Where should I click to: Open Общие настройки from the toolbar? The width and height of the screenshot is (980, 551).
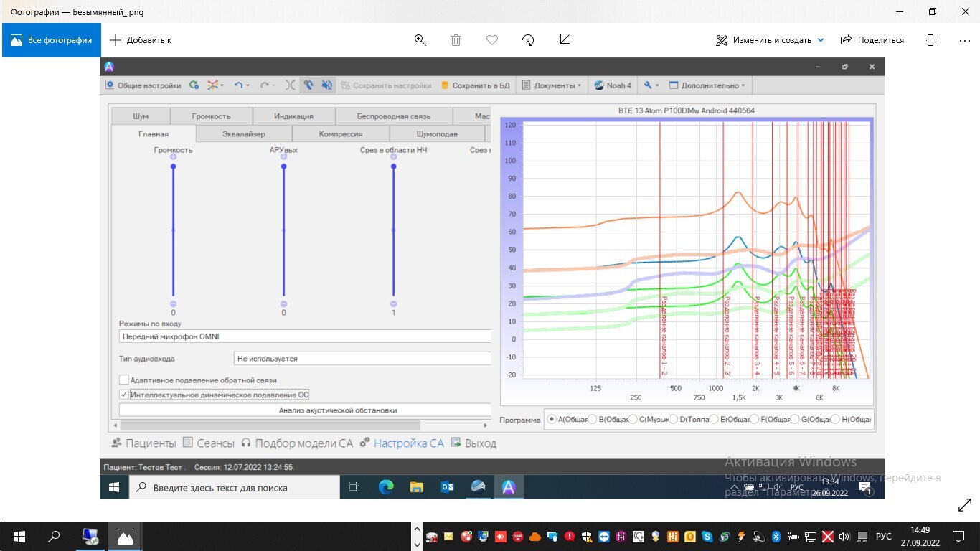pos(143,85)
